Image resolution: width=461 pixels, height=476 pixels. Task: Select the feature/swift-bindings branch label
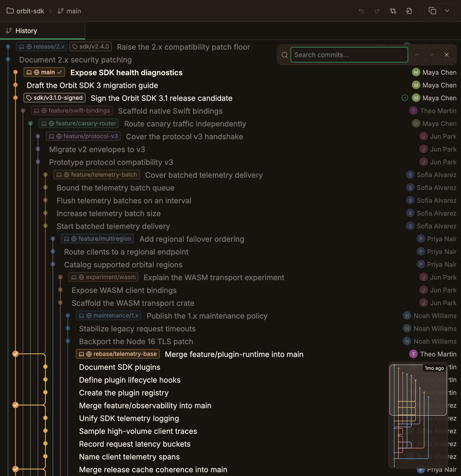[x=72, y=110]
